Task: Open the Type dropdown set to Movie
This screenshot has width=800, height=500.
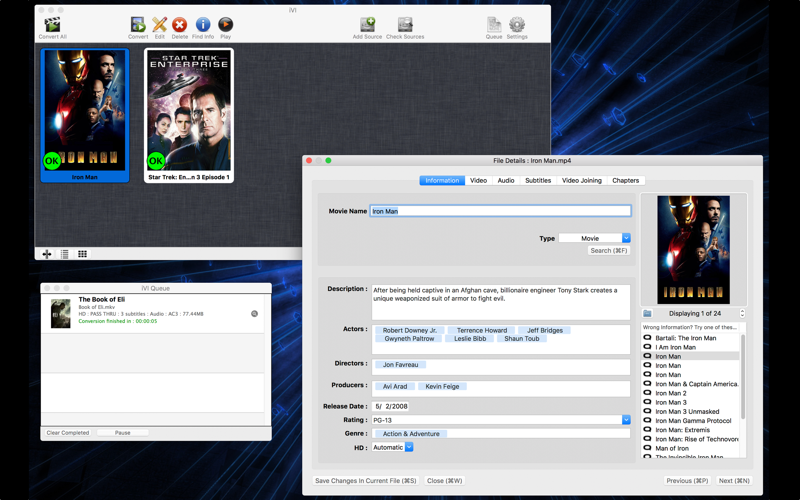Action: (x=594, y=238)
